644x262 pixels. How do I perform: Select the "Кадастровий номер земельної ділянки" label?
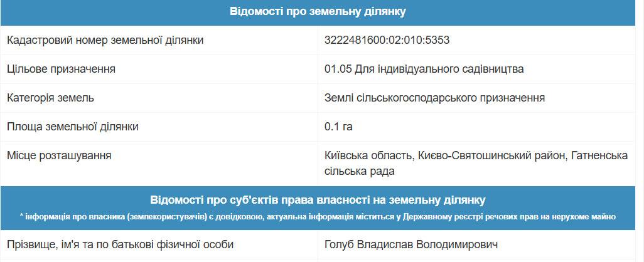tap(105, 41)
